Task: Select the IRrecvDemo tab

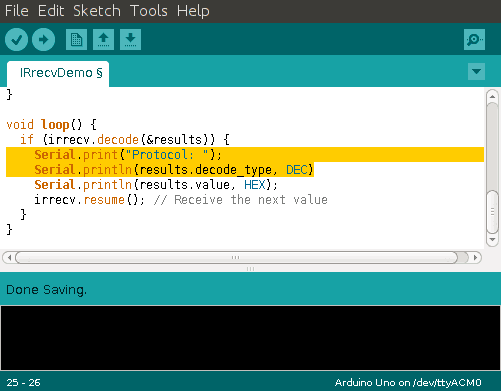Action: pos(58,73)
